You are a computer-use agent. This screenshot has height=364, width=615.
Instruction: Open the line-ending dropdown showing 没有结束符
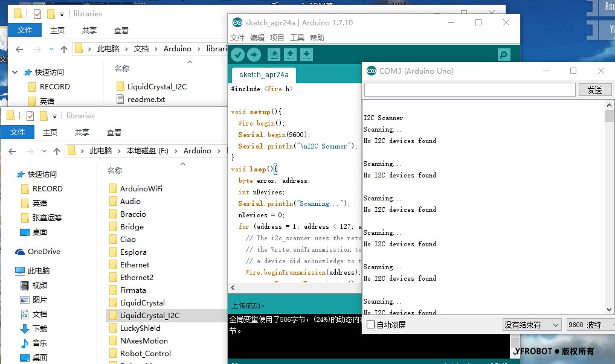click(x=532, y=324)
